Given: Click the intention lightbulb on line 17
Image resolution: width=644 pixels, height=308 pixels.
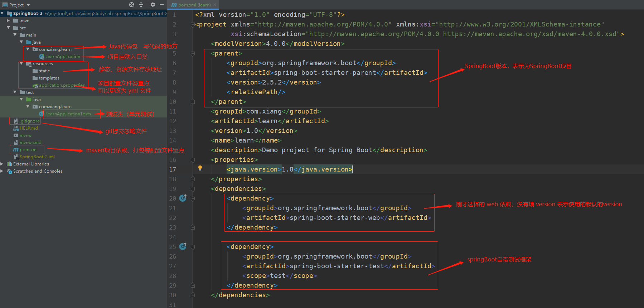Looking at the screenshot, I should click(200, 168).
